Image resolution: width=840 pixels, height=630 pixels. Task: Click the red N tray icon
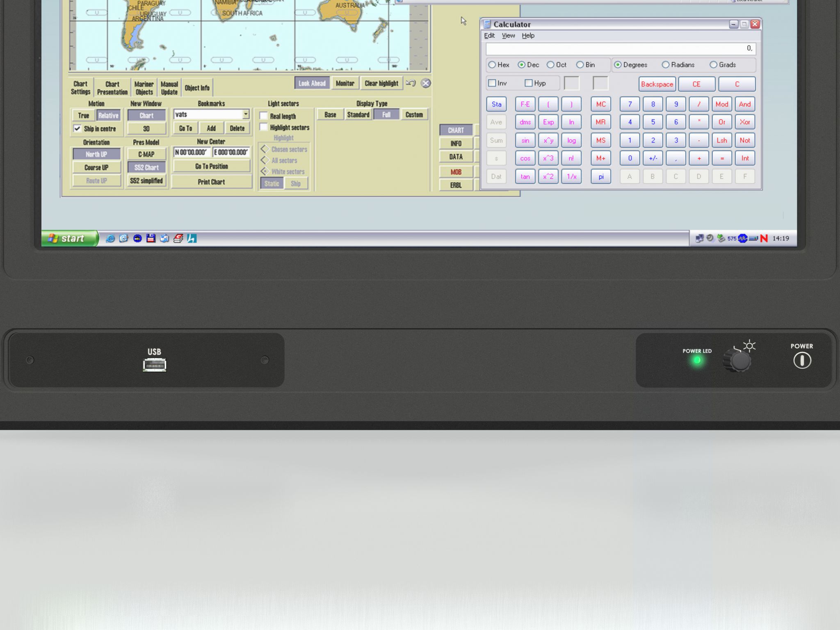click(x=764, y=238)
